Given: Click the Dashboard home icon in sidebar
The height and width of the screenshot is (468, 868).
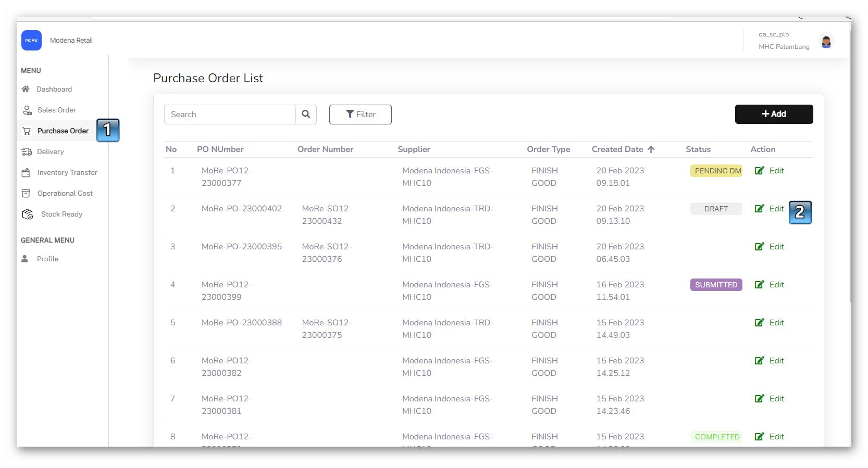Looking at the screenshot, I should pos(26,89).
